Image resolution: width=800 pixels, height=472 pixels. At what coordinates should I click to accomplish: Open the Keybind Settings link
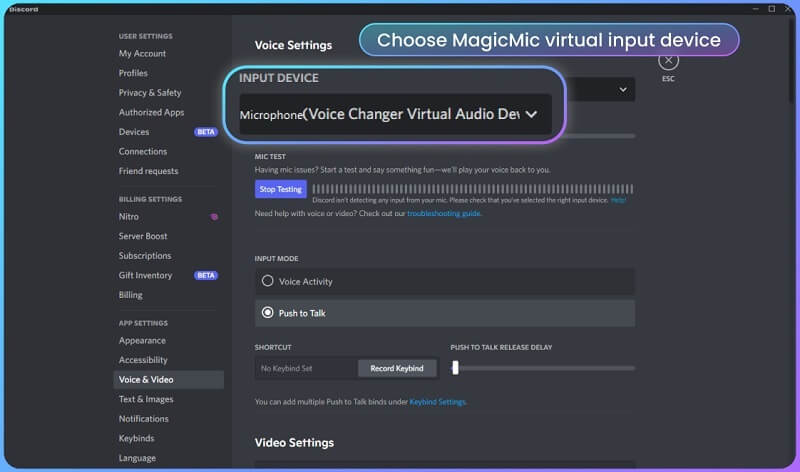[x=438, y=402]
